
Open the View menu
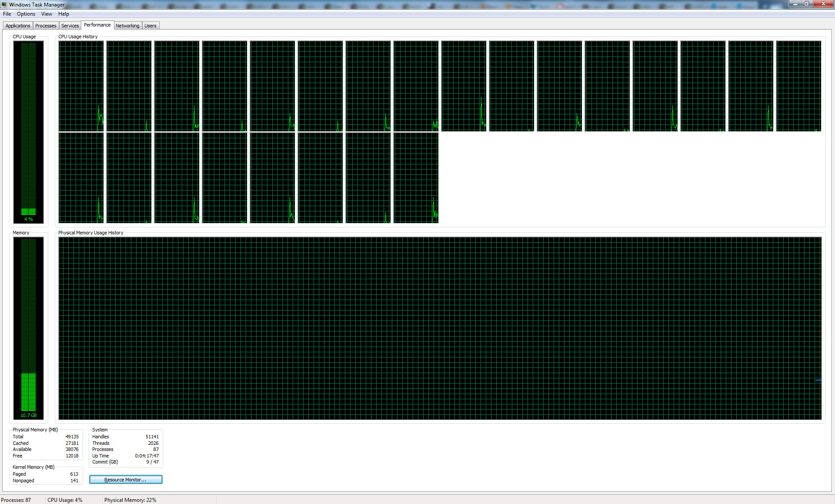click(47, 14)
